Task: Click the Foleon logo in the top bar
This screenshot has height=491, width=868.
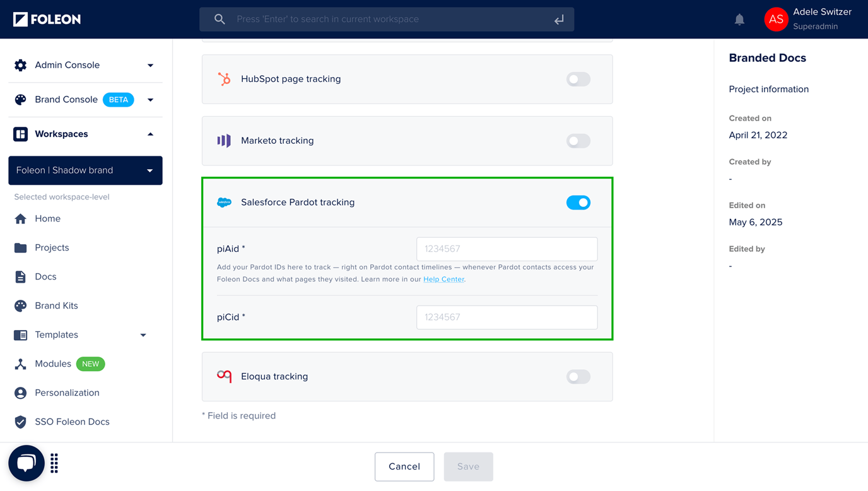Action: pos(47,19)
